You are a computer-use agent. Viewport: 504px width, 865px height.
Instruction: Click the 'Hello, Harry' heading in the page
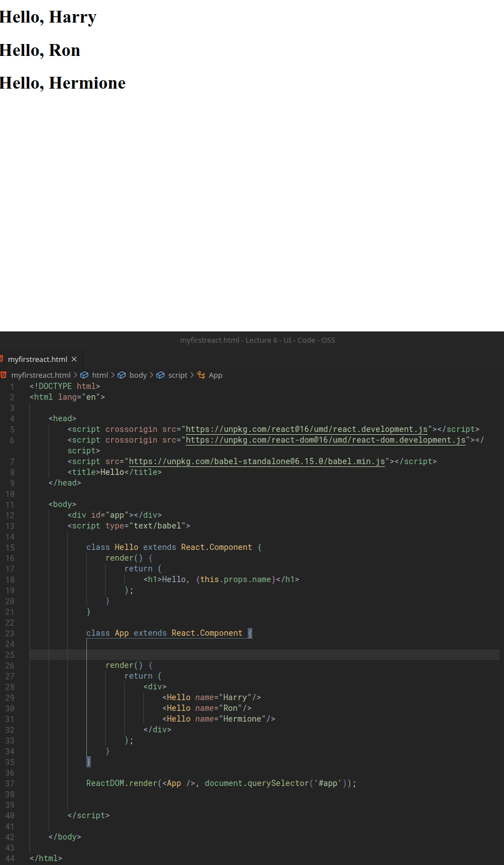(48, 17)
